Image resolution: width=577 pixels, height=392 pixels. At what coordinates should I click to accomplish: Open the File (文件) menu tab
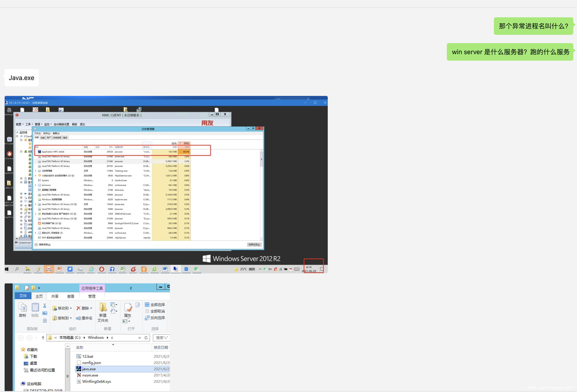[23, 296]
